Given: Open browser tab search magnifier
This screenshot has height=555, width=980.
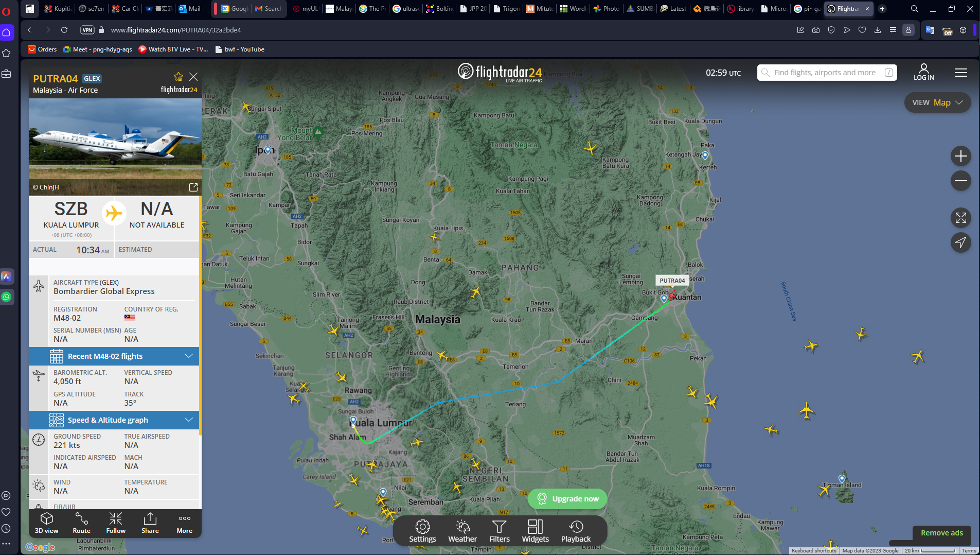Looking at the screenshot, I should click(914, 9).
